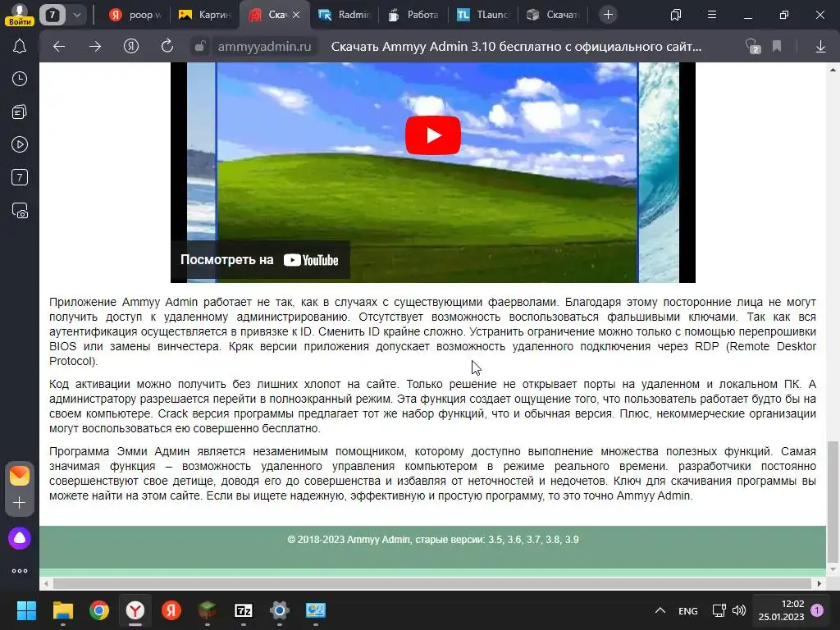Screen dimensions: 840x630
Task: Open the video player icon in sidebar
Action: pos(20,144)
